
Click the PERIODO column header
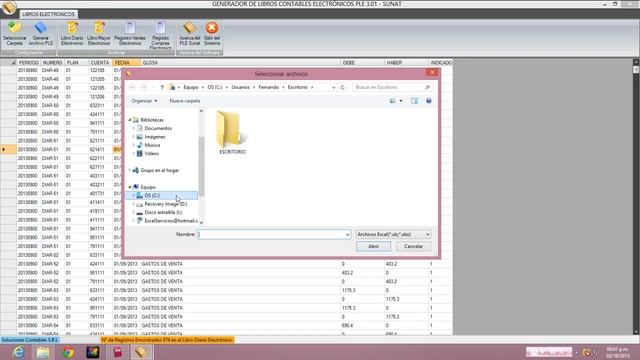[29, 63]
